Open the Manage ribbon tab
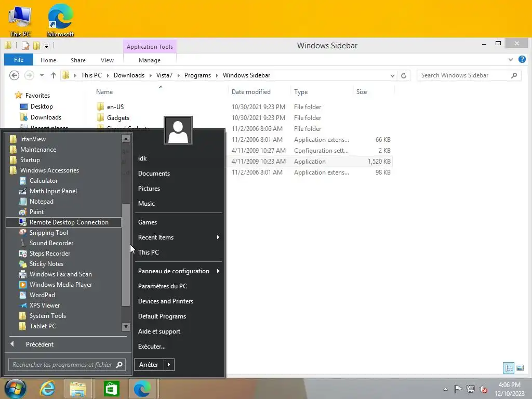 pyautogui.click(x=150, y=60)
